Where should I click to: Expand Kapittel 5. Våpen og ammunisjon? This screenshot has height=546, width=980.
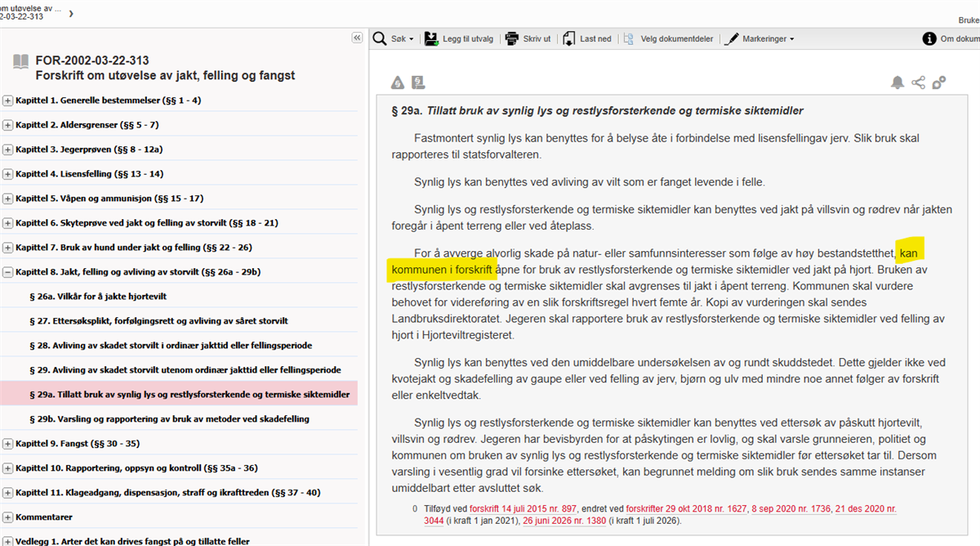click(x=8, y=199)
